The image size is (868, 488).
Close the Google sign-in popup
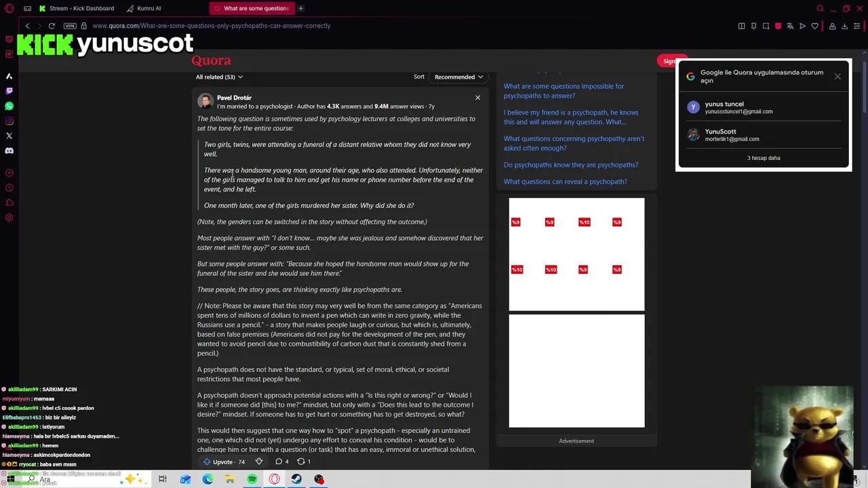pyautogui.click(x=837, y=76)
